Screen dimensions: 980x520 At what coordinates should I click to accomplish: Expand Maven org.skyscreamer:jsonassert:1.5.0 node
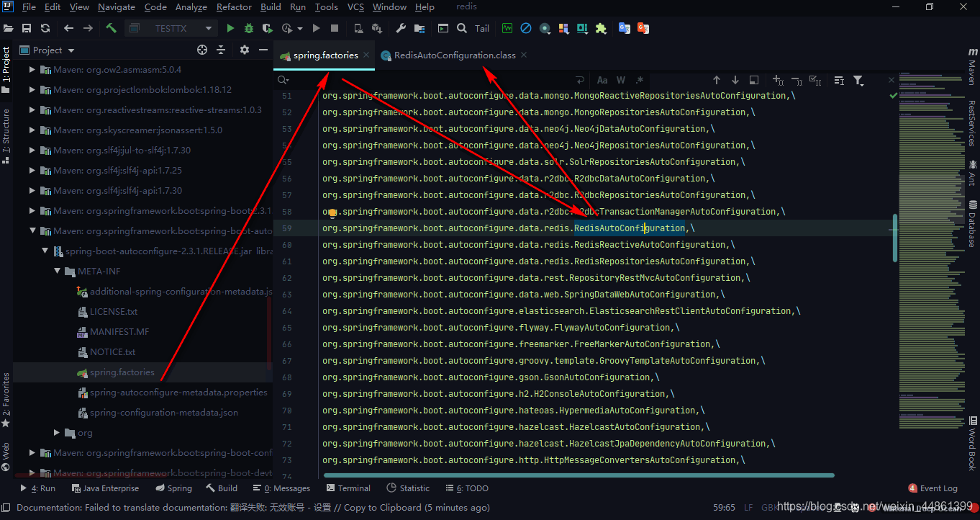tap(32, 130)
